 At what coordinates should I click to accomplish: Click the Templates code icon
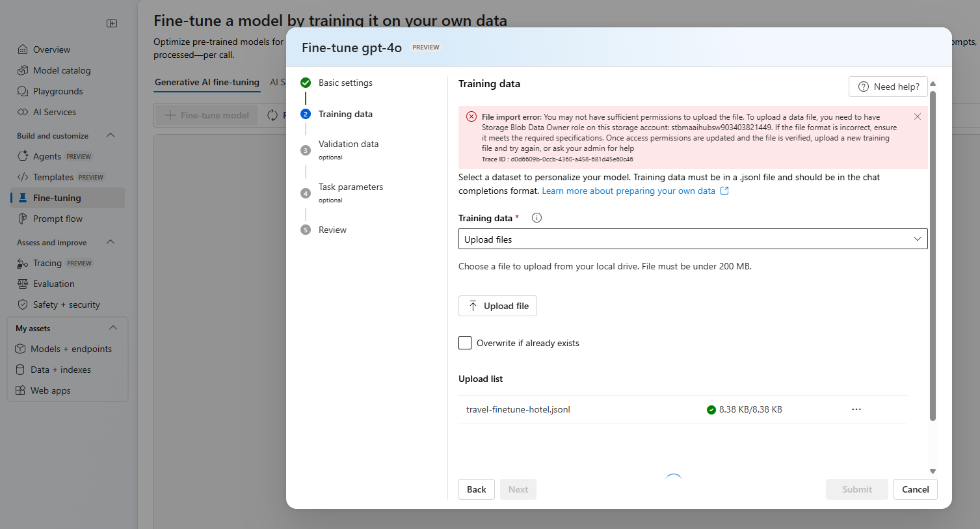23,177
